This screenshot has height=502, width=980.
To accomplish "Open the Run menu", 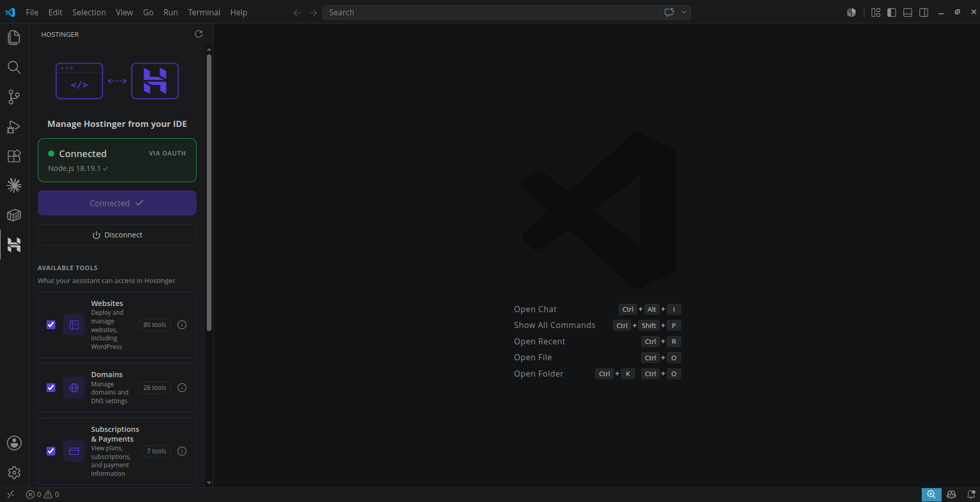I will click(x=171, y=12).
